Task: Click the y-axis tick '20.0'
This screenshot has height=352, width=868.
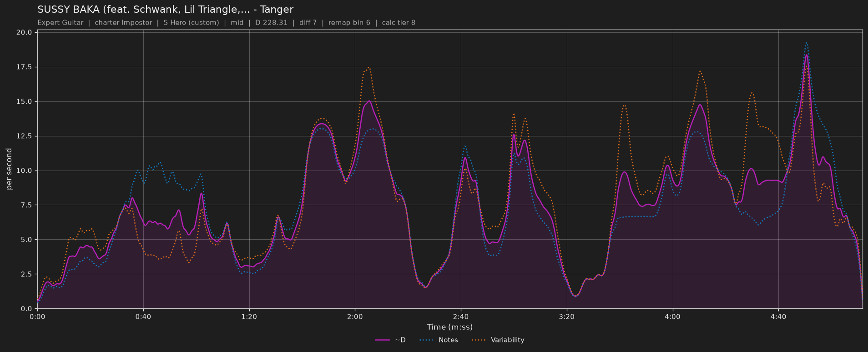Action: tap(24, 33)
